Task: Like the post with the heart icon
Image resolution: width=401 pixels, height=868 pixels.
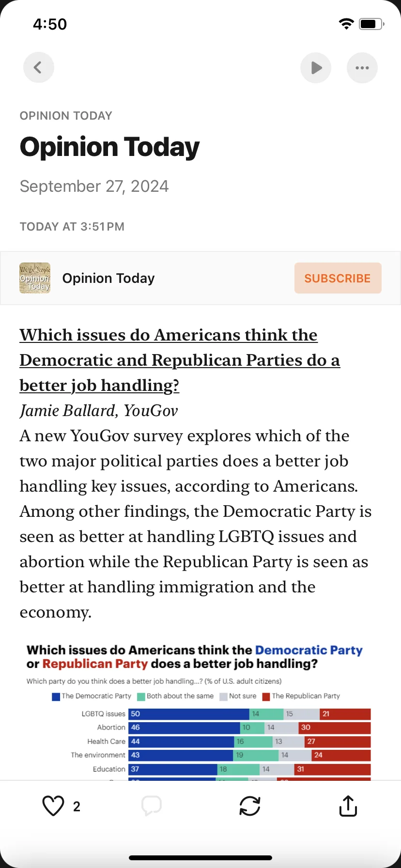Action: 53,806
